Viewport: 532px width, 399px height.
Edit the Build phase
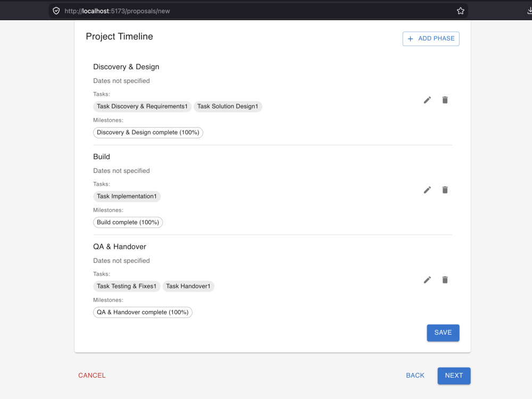(427, 190)
